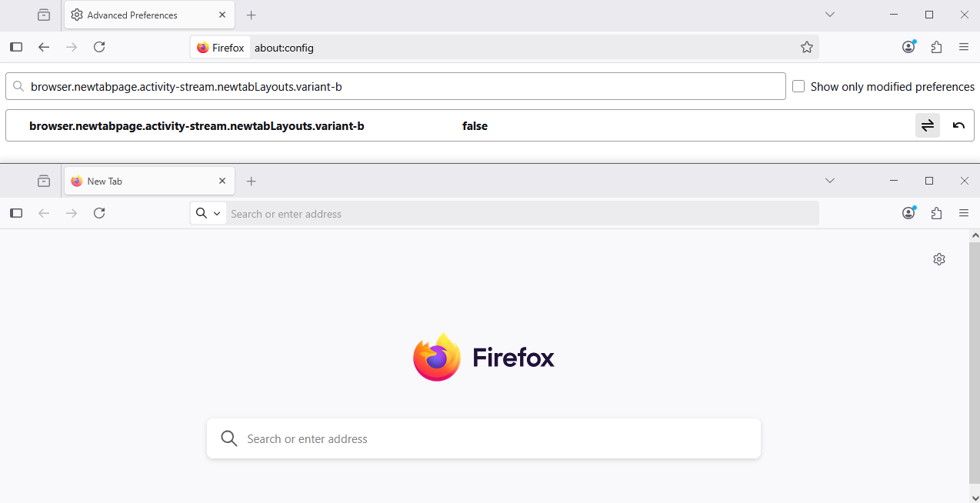
Task: Select the false value of variant-b preference
Action: click(475, 126)
